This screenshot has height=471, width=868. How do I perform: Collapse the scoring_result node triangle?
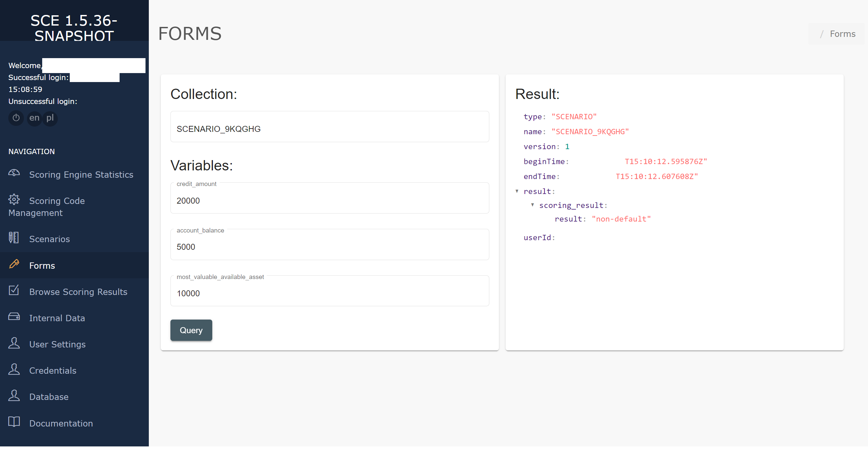(x=532, y=205)
